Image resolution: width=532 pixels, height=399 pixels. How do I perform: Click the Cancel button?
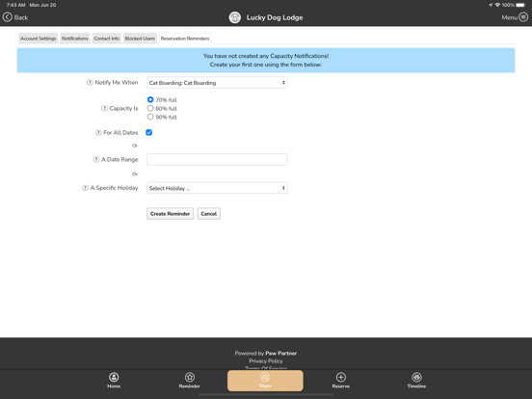pos(209,214)
